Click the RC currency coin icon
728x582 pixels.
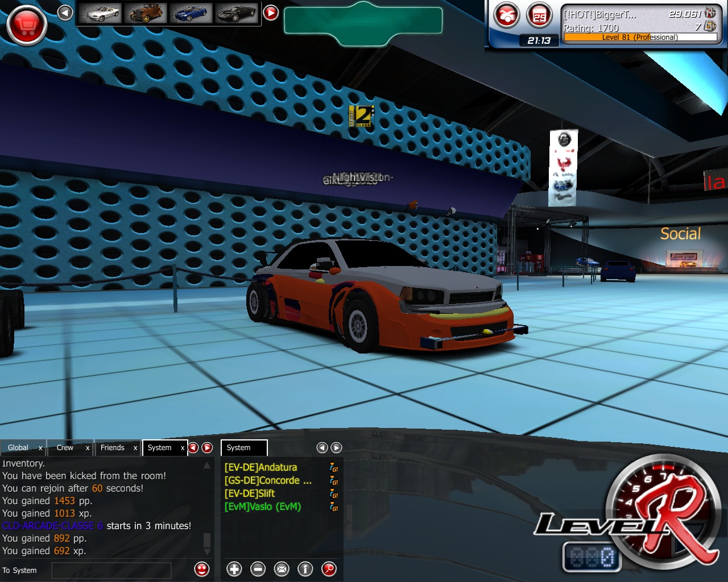click(710, 13)
